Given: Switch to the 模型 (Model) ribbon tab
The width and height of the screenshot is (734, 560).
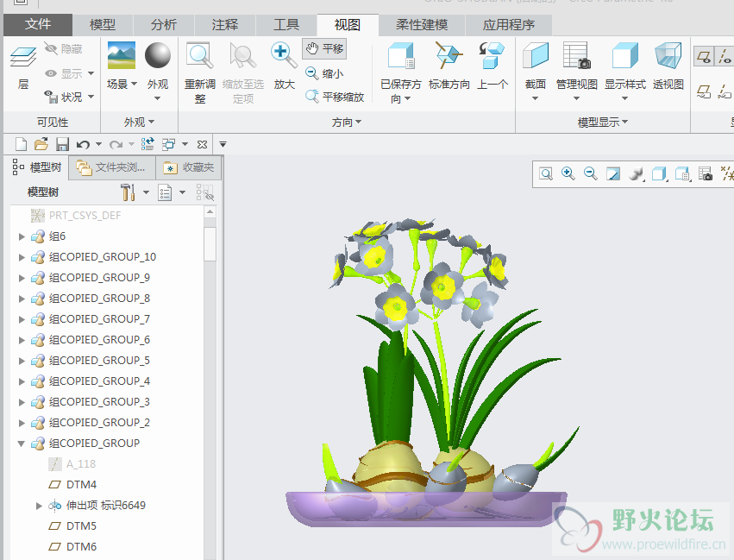Looking at the screenshot, I should (x=103, y=24).
